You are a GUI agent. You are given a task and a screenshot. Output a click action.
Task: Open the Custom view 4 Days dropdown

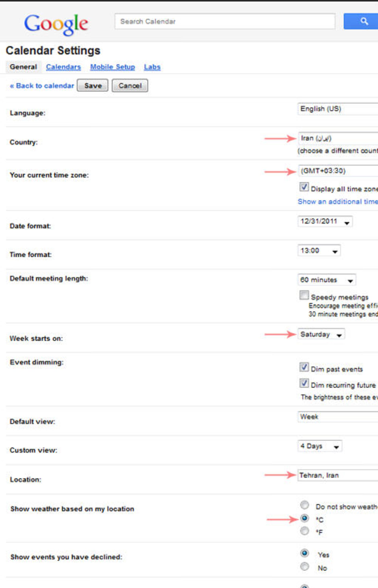click(320, 446)
